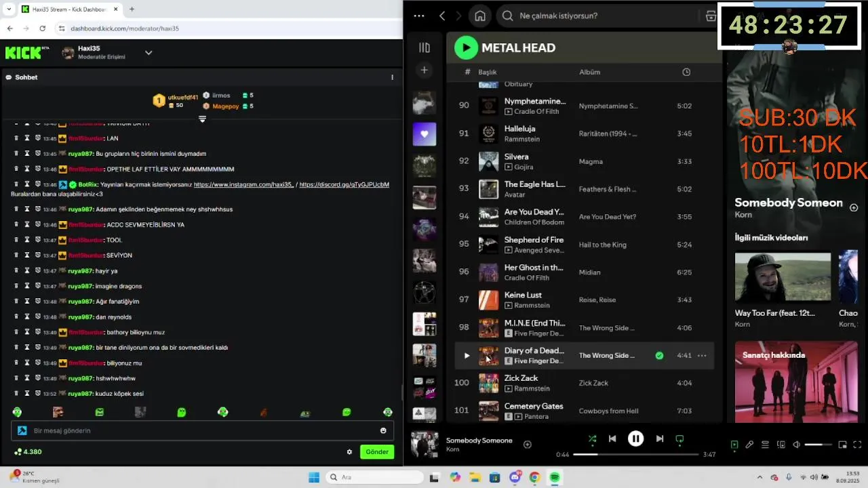The width and height of the screenshot is (868, 488).
Task: Open more options for Diary of a Deadman
Action: click(x=702, y=355)
